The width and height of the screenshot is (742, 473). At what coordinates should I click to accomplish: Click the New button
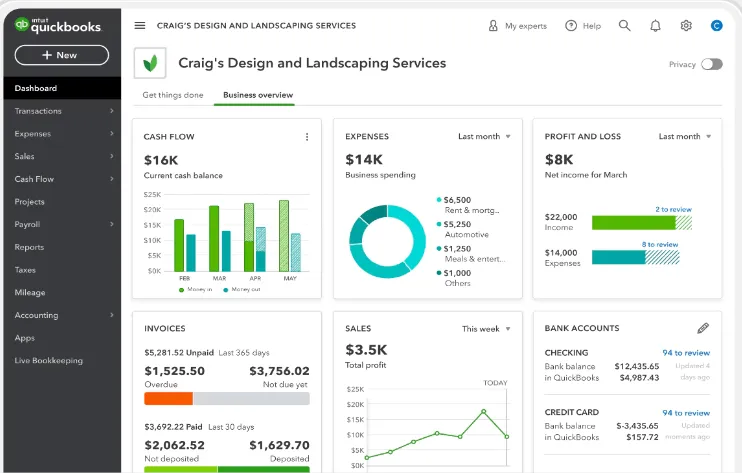point(62,55)
